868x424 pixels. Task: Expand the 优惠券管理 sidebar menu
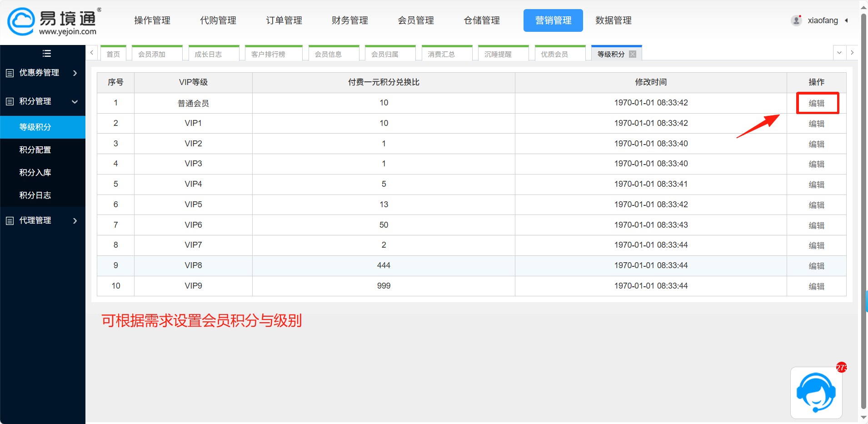43,73
